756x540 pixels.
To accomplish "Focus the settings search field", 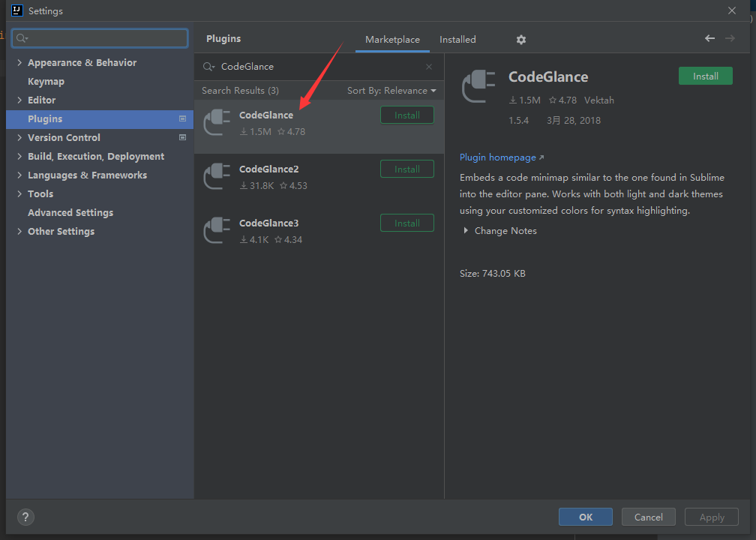I will click(x=100, y=38).
